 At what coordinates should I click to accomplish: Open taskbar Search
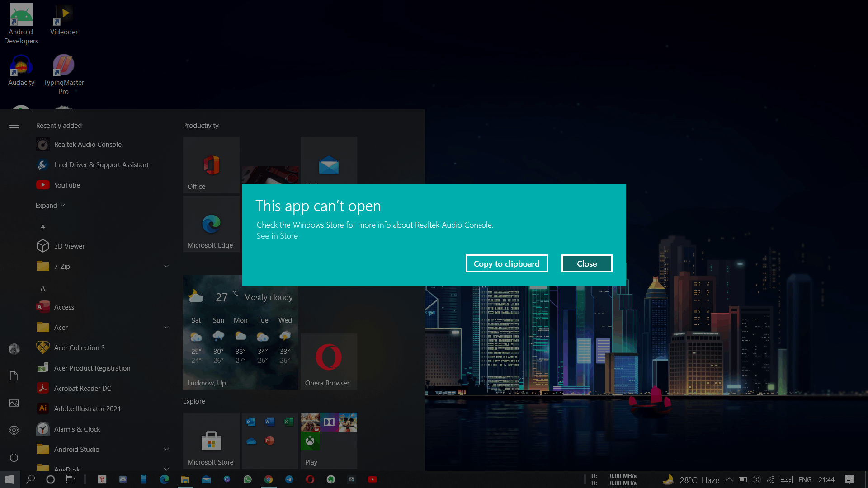[30, 479]
